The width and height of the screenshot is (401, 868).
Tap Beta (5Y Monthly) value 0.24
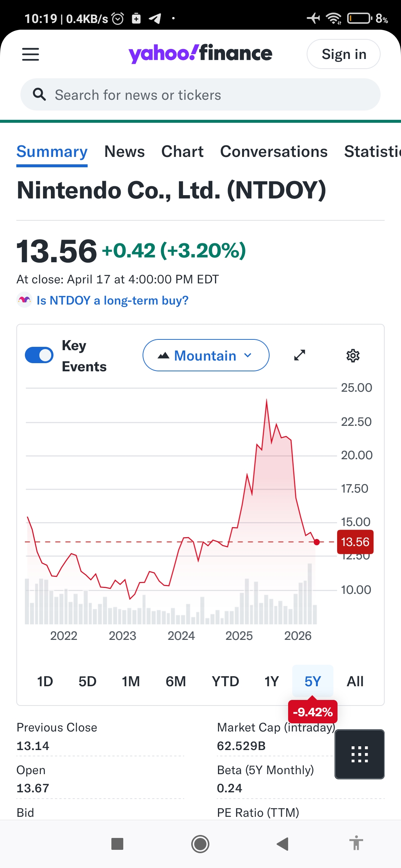(229, 788)
